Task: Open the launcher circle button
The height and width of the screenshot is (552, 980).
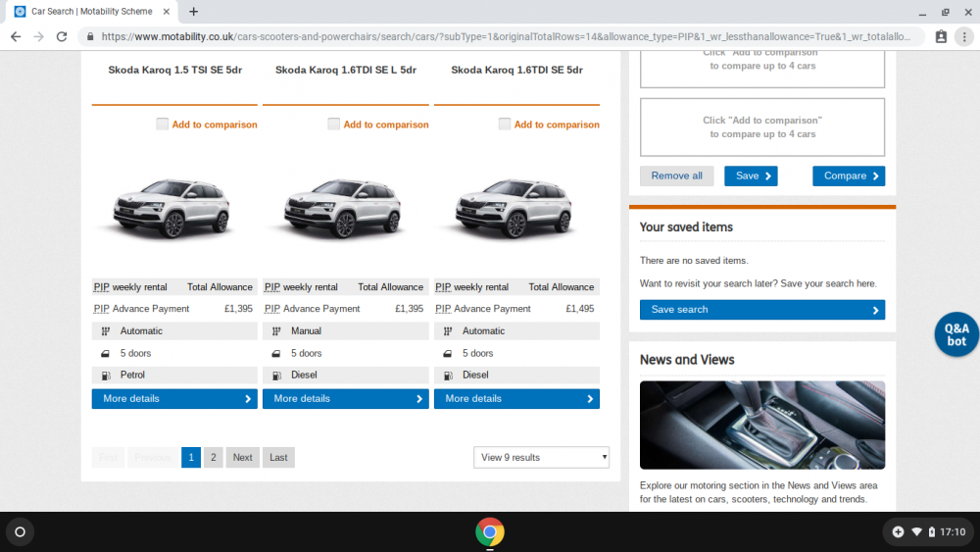Action: pos(20,532)
